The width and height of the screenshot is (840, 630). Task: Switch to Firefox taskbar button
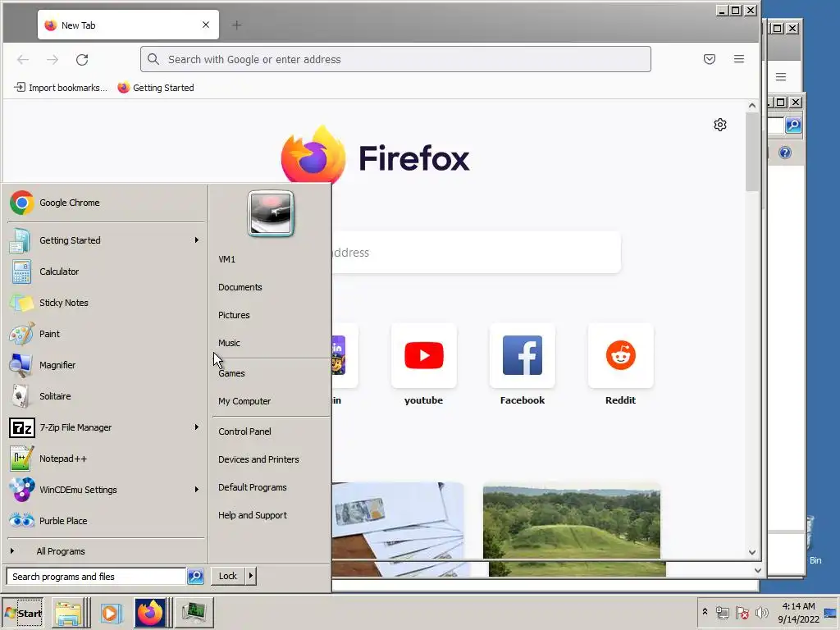[152, 612]
